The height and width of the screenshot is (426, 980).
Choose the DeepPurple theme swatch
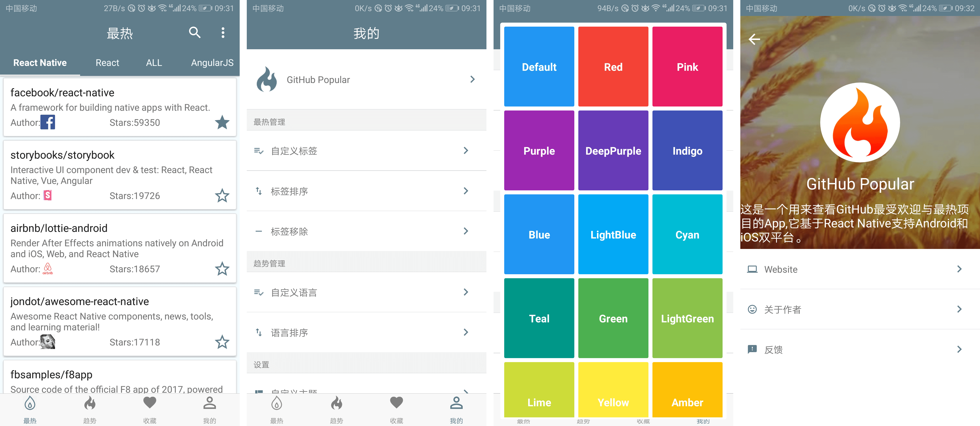(613, 151)
